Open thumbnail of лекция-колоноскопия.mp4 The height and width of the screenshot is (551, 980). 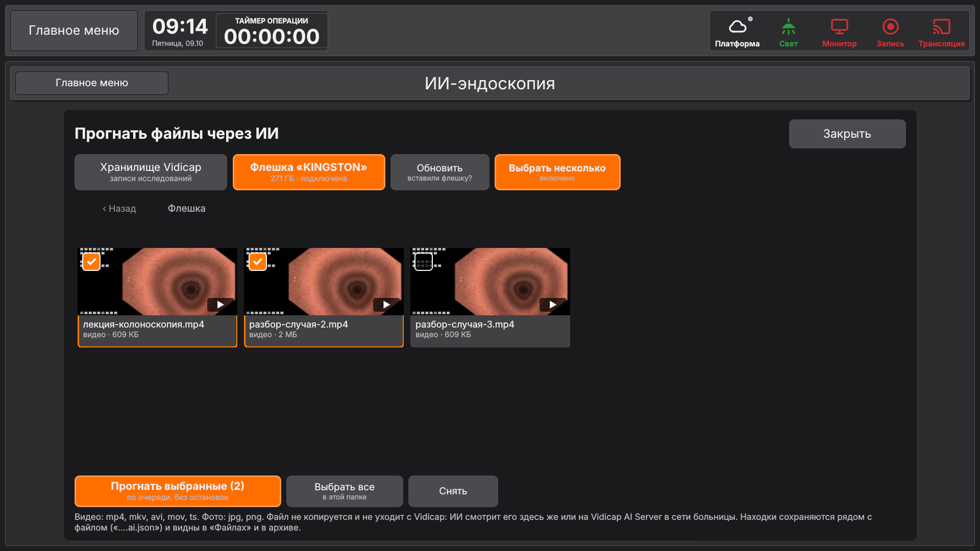(157, 282)
